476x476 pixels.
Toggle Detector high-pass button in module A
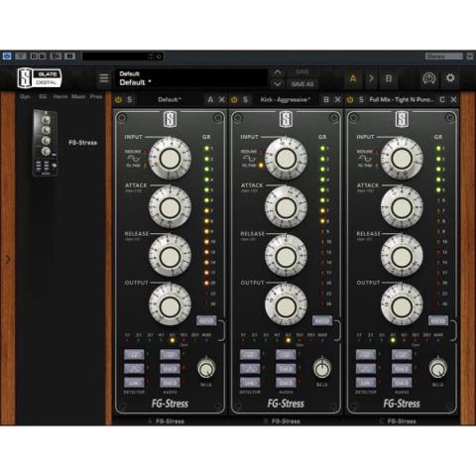tap(134, 355)
